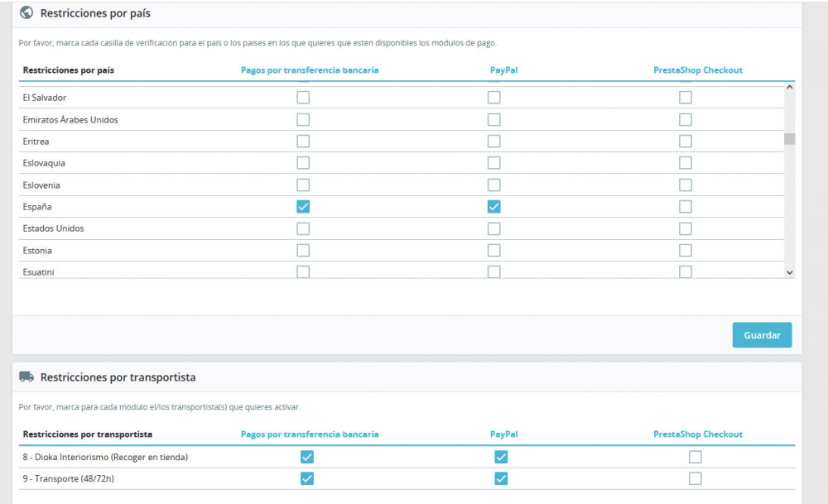
Task: Enable PrestaShop Checkout for Estonia
Action: tap(686, 251)
